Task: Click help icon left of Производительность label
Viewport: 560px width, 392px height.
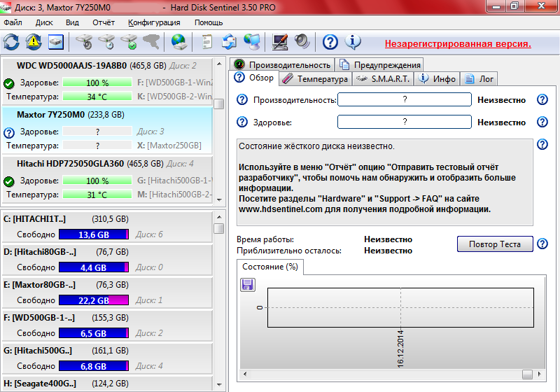Action: 242,99
